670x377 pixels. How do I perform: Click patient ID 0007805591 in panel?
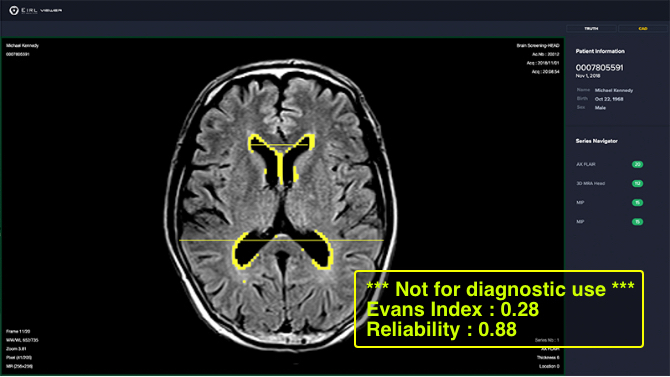coord(599,68)
